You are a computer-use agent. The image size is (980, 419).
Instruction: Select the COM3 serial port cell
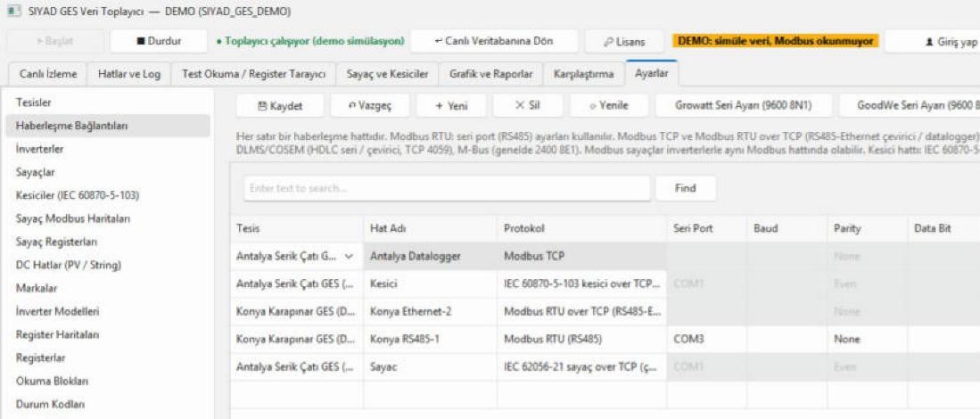click(x=707, y=339)
